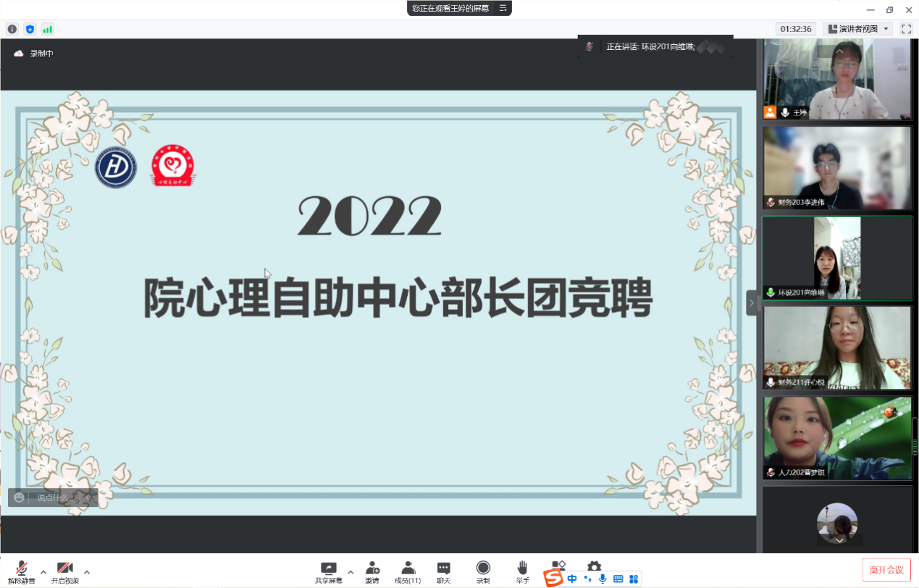Click the share screen icon
This screenshot has height=588, width=919.
[x=329, y=569]
